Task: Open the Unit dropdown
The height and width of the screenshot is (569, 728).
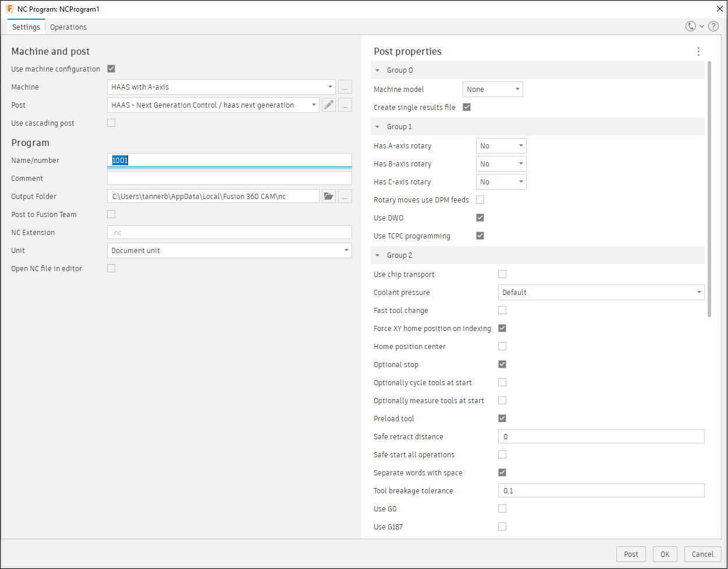Action: (x=229, y=251)
